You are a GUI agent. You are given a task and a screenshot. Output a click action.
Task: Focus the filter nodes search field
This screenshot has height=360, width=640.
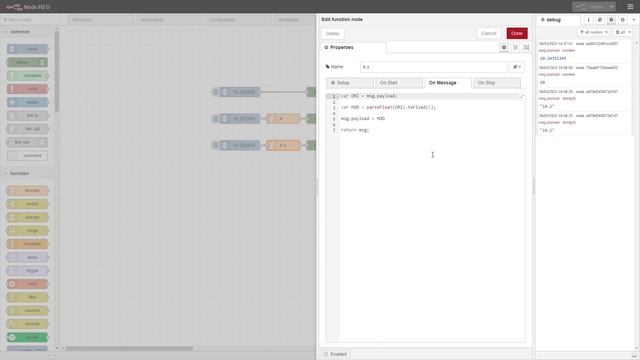tap(31, 20)
